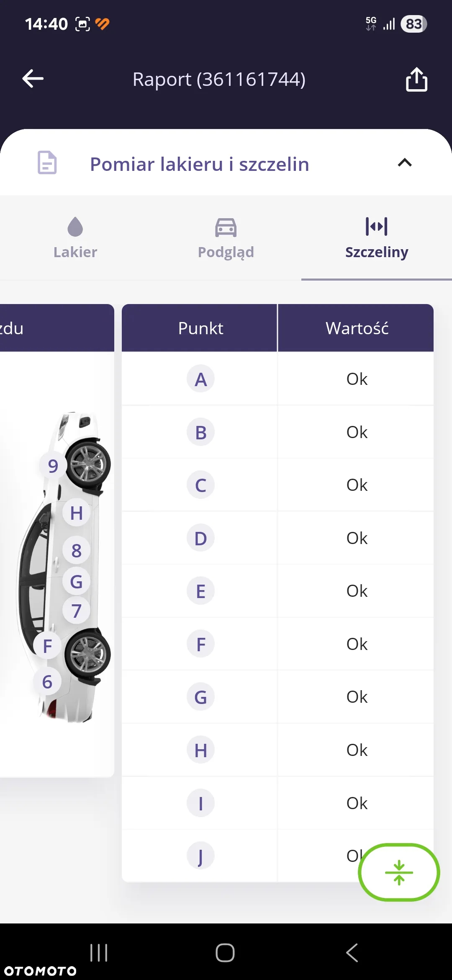Tap marker 8 on the car diagram
Image resolution: width=452 pixels, height=980 pixels.
[x=76, y=550]
